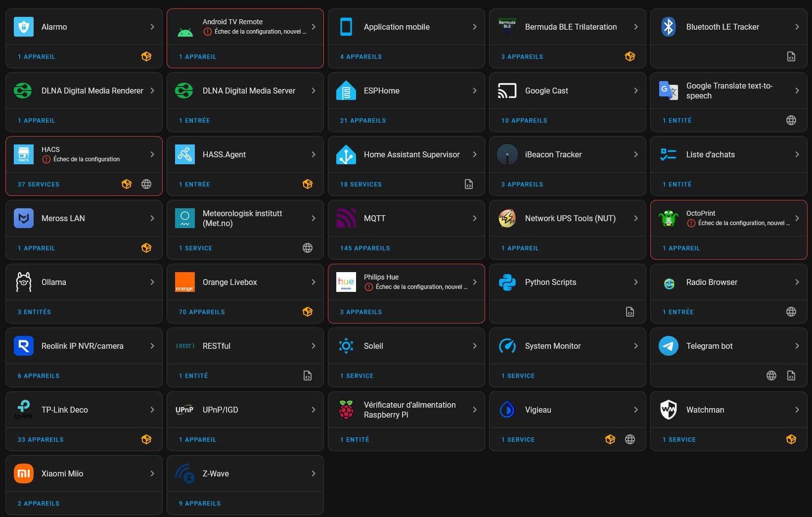This screenshot has width=812, height=517.
Task: Open Google Cast details chevron
Action: 636,91
